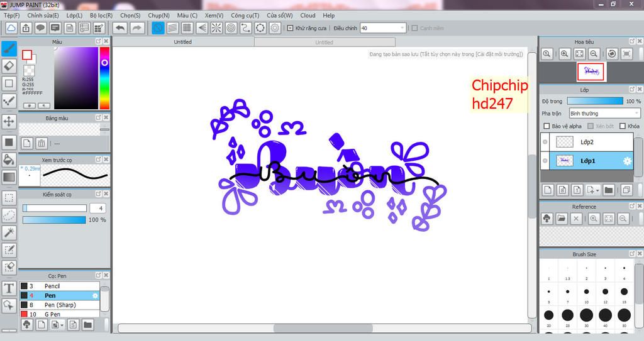644x341 pixels.
Task: Create a new layer folder
Action: [608, 190]
